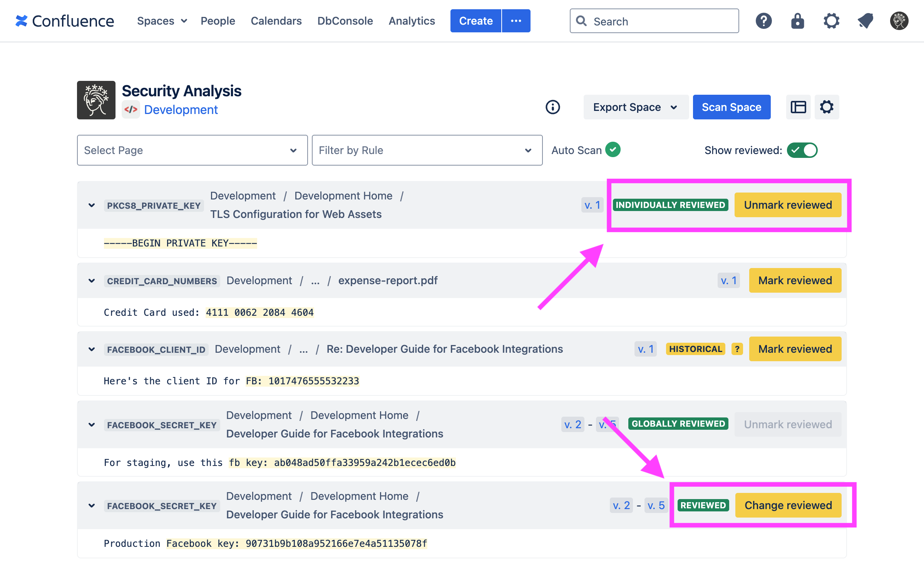924x563 pixels.
Task: Go to the Analytics menu item
Action: point(412,21)
